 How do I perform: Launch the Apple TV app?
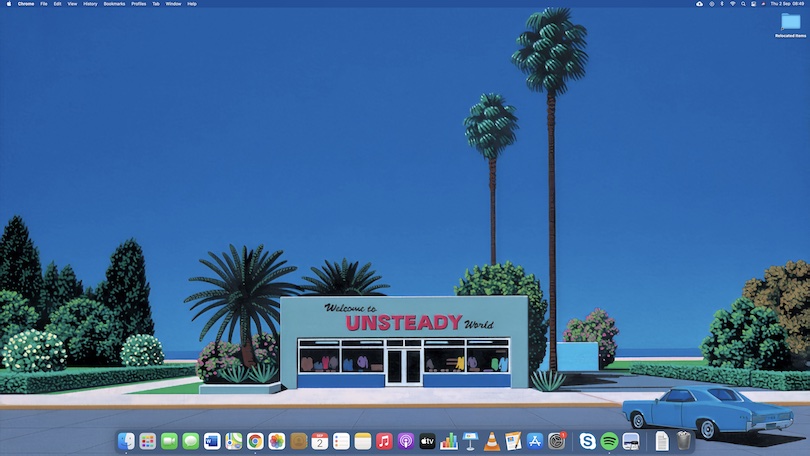coord(427,442)
